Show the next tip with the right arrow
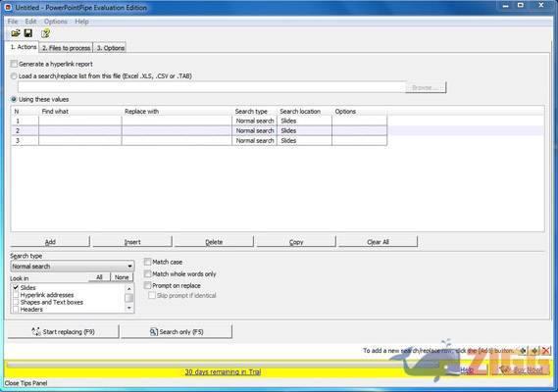 (534, 351)
